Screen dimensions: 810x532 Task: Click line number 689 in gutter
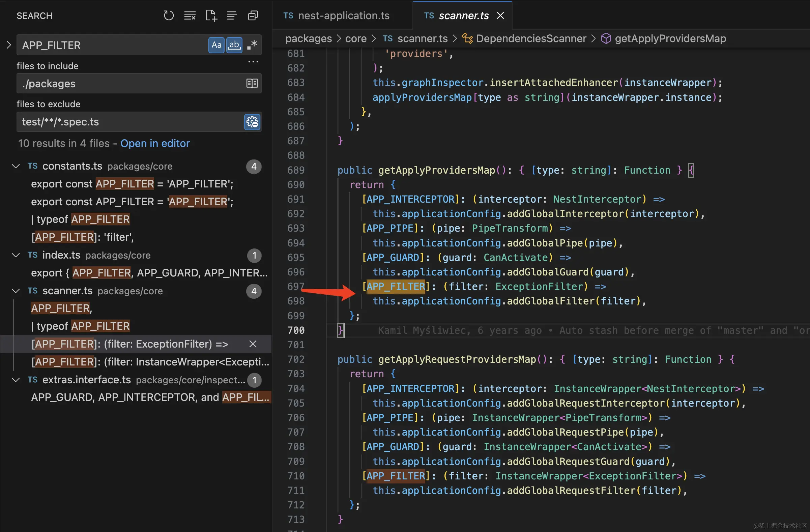tap(296, 170)
